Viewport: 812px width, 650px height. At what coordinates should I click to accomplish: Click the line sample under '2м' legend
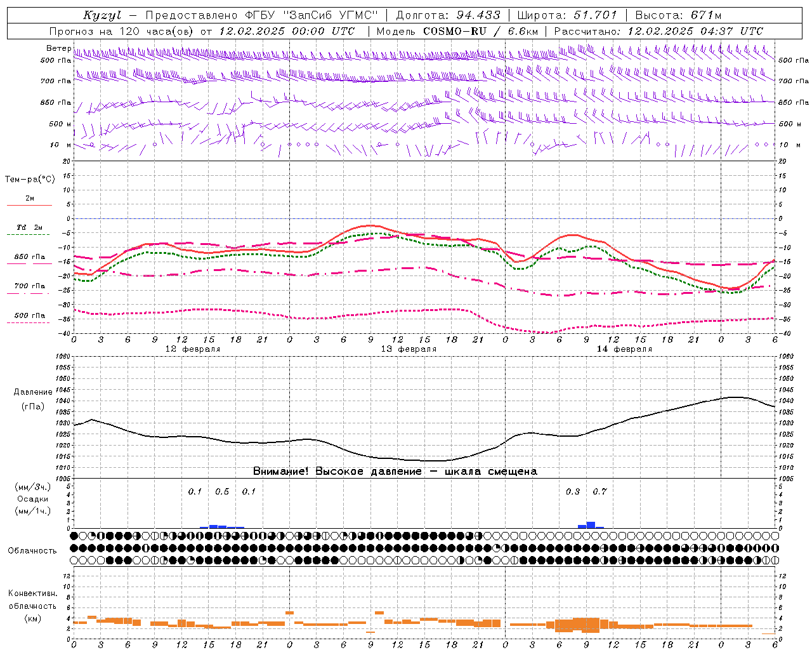coord(29,206)
